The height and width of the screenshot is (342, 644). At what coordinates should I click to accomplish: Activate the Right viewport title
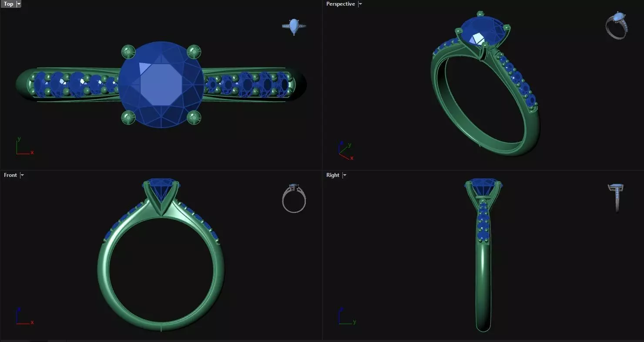point(333,175)
